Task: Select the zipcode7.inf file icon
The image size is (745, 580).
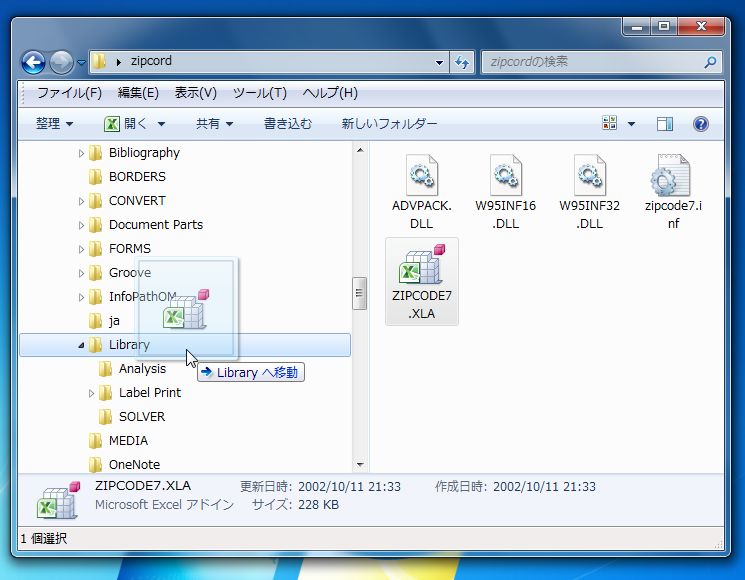Action: click(x=670, y=175)
